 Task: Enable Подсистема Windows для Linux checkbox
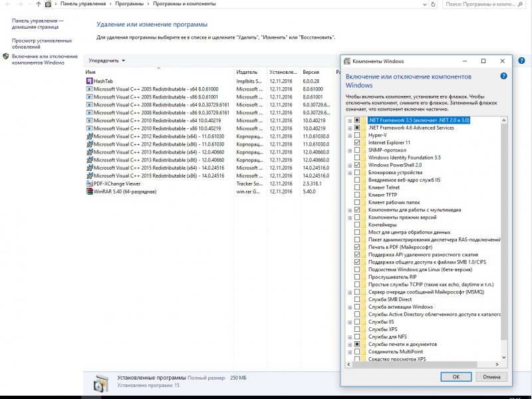357,269
